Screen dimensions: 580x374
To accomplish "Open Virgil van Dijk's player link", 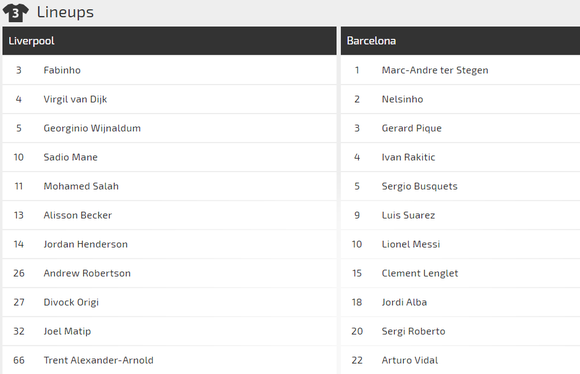I will coord(75,99).
